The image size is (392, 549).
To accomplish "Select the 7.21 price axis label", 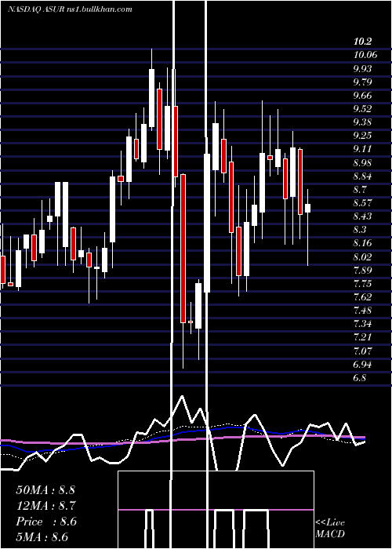I will [362, 337].
